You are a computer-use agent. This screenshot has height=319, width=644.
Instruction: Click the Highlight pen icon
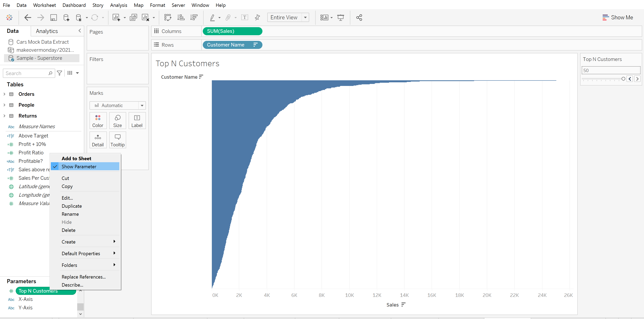(x=212, y=18)
